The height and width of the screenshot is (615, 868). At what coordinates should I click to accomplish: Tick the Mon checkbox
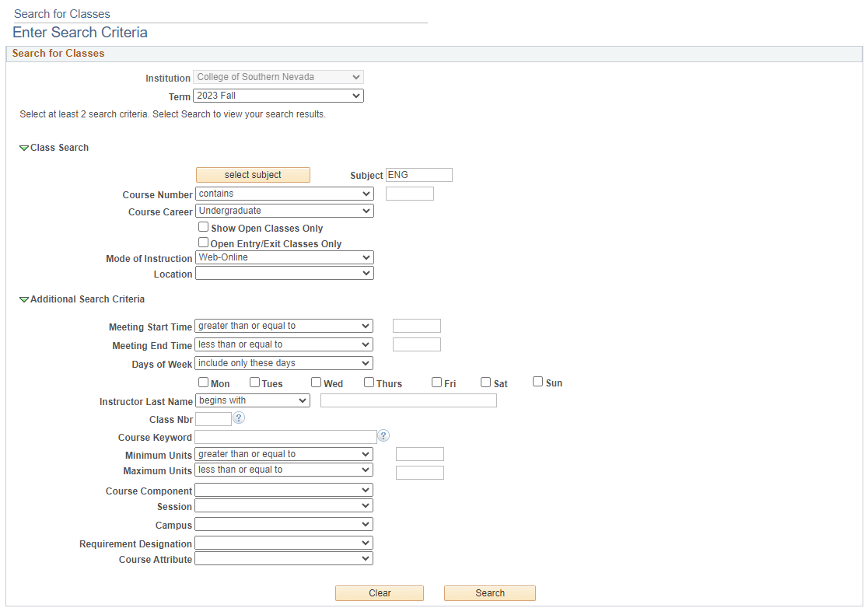pos(204,383)
